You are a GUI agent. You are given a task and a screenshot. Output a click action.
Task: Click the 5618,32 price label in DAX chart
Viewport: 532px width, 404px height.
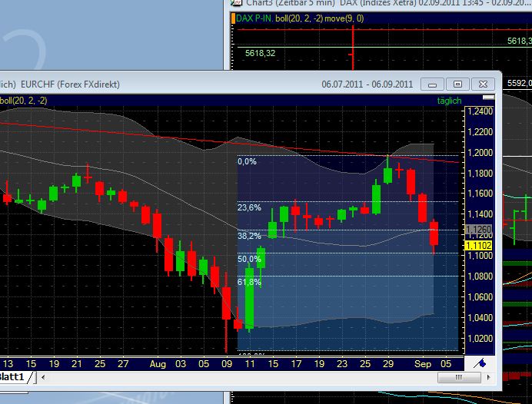coord(260,53)
